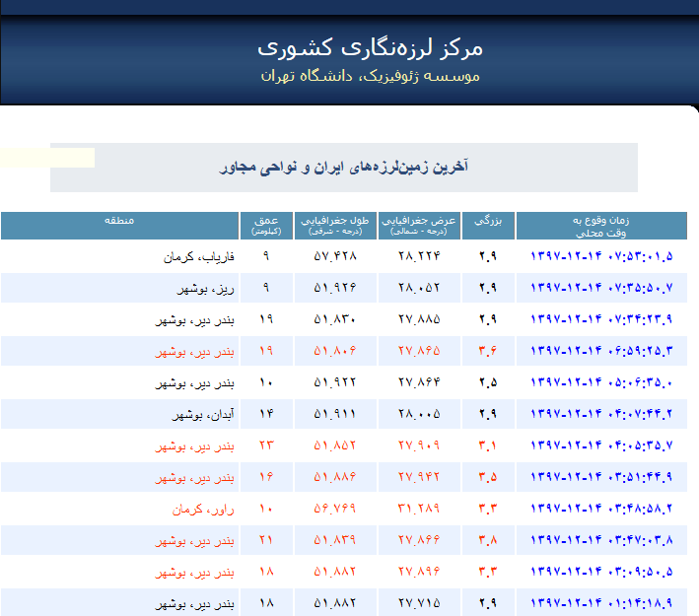This screenshot has height=616, width=699.
Task: Click the heading آخرین زمین‌لرزه‌های ایران و نواحی مجاور
Action: tap(344, 168)
